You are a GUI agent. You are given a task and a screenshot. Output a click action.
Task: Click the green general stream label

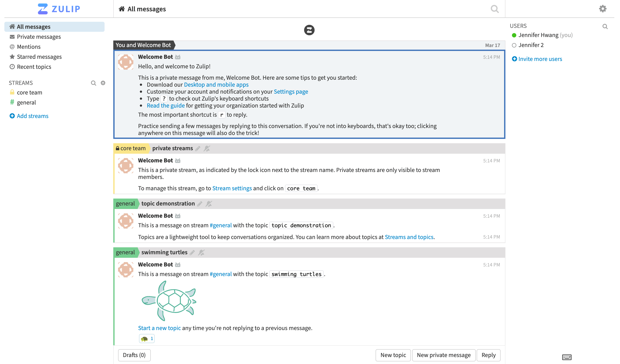coord(125,204)
